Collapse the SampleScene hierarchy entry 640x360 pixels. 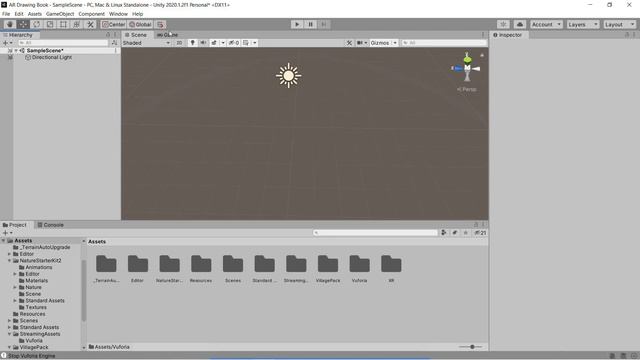(x=16, y=51)
